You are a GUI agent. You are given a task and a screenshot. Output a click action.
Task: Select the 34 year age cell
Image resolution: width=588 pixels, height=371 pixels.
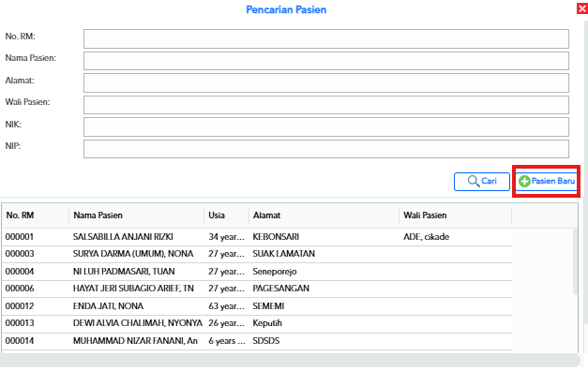pos(227,237)
